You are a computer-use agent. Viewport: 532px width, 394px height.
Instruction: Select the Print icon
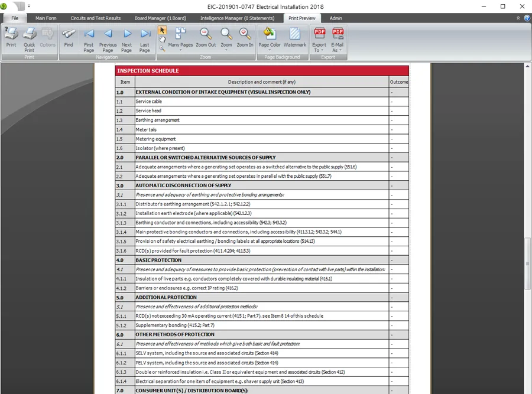tap(11, 35)
